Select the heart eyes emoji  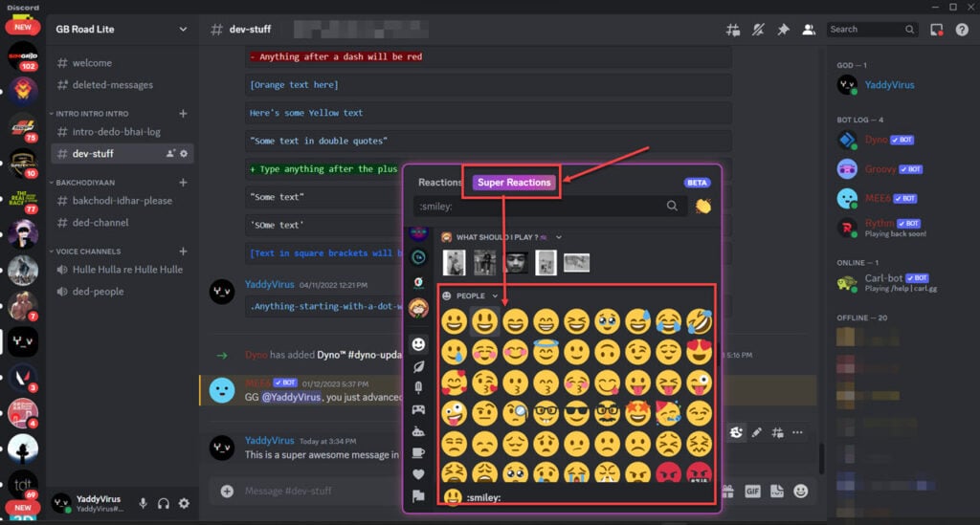(x=699, y=352)
